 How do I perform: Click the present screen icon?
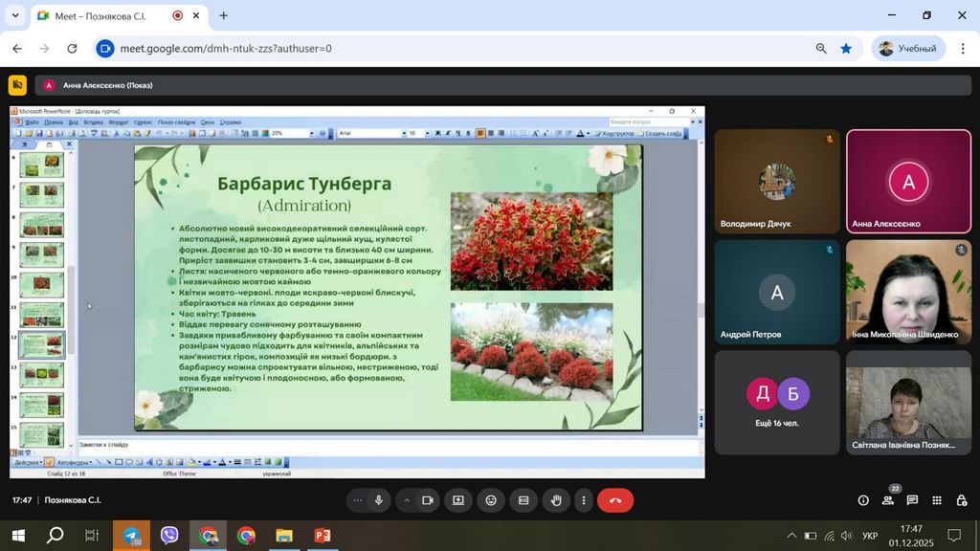tap(458, 500)
